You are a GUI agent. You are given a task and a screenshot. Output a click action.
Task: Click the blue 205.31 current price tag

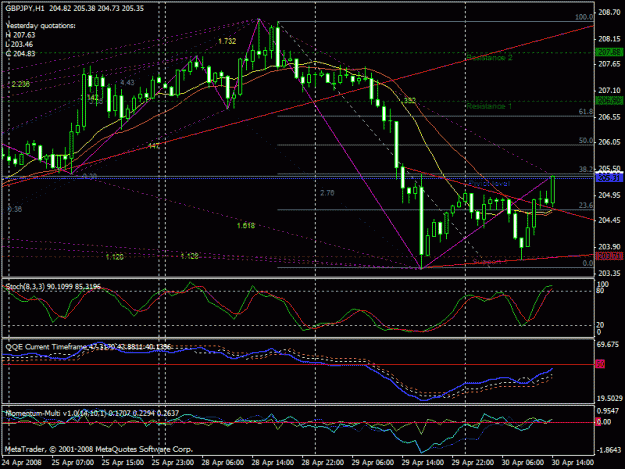click(x=609, y=178)
